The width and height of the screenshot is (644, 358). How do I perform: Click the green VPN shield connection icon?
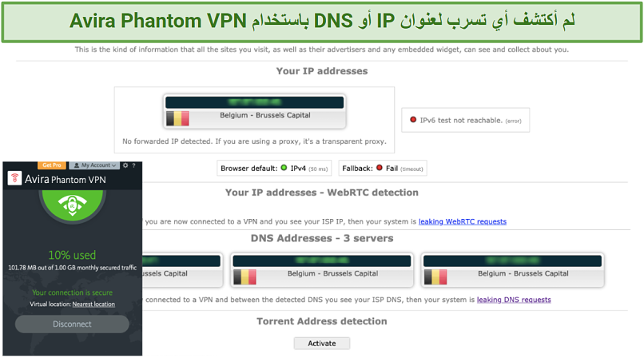tap(72, 205)
